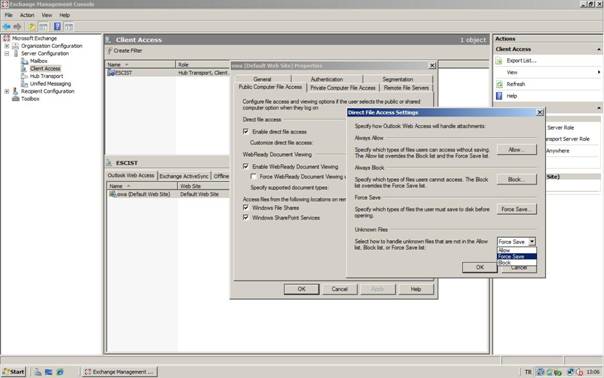Select owa (Default Web Site) entry icon
The height and width of the screenshot is (378, 604).
point(112,194)
